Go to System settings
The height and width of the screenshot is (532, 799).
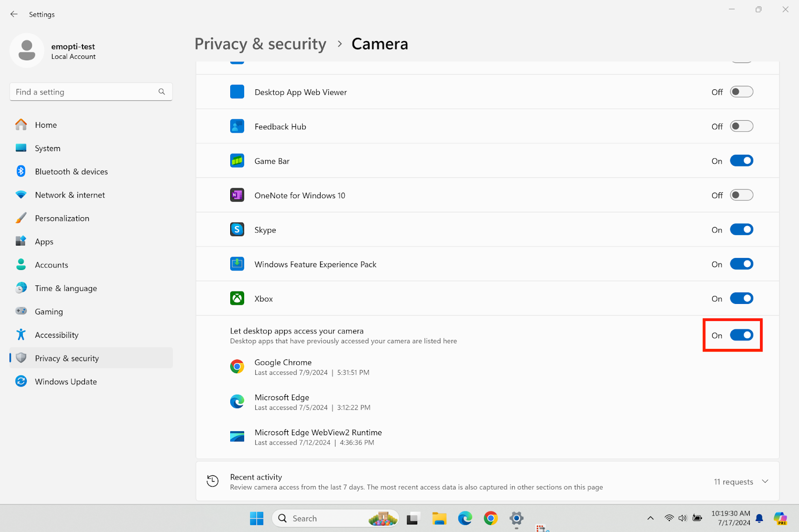[x=91, y=148]
